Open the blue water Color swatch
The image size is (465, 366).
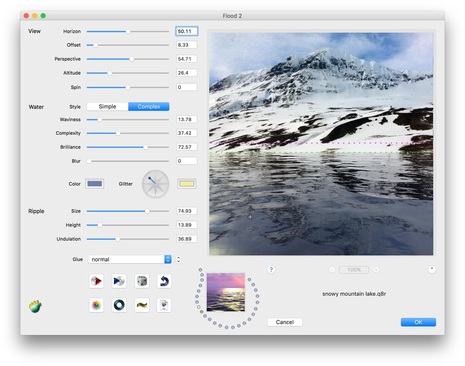coord(95,184)
